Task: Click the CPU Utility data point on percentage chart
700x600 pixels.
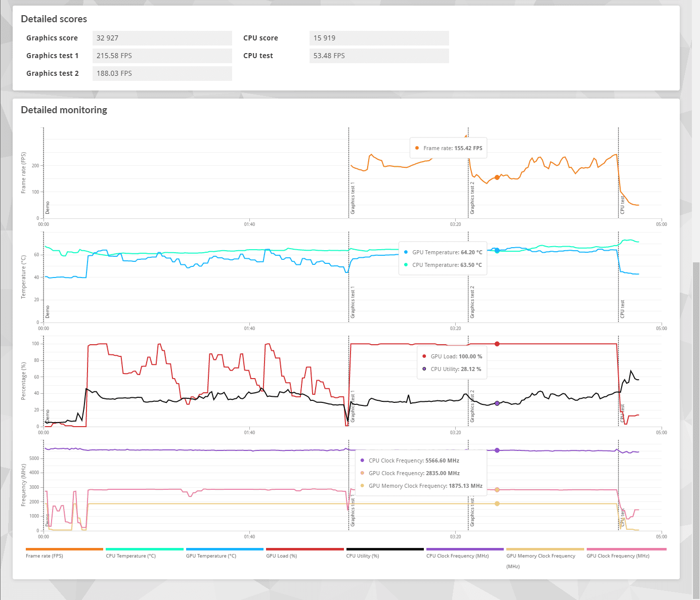Action: [x=497, y=403]
